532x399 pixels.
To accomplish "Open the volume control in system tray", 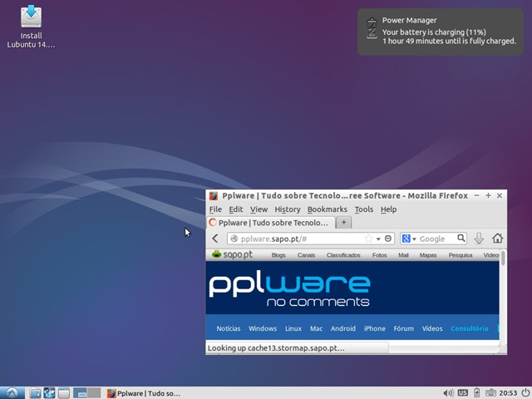I will 448,393.
